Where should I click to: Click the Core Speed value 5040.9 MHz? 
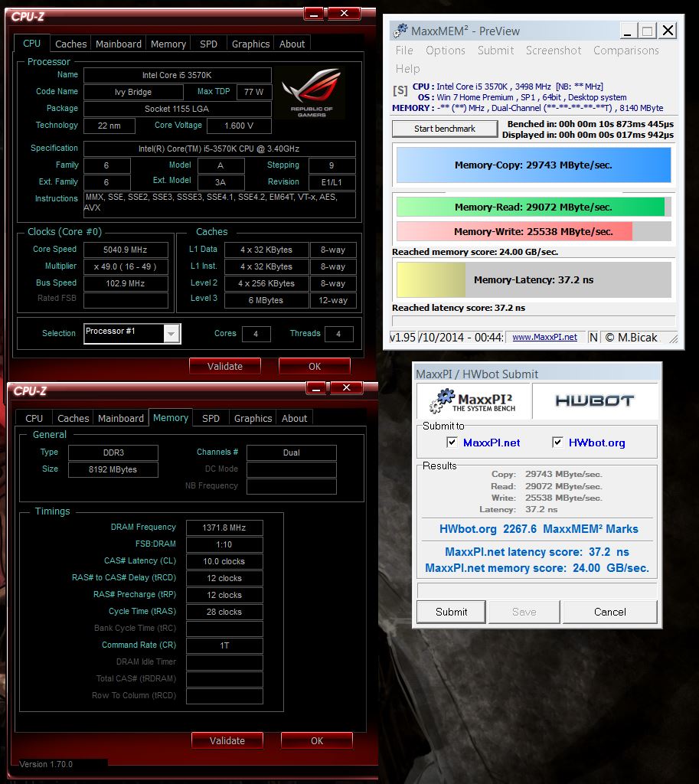coord(126,250)
